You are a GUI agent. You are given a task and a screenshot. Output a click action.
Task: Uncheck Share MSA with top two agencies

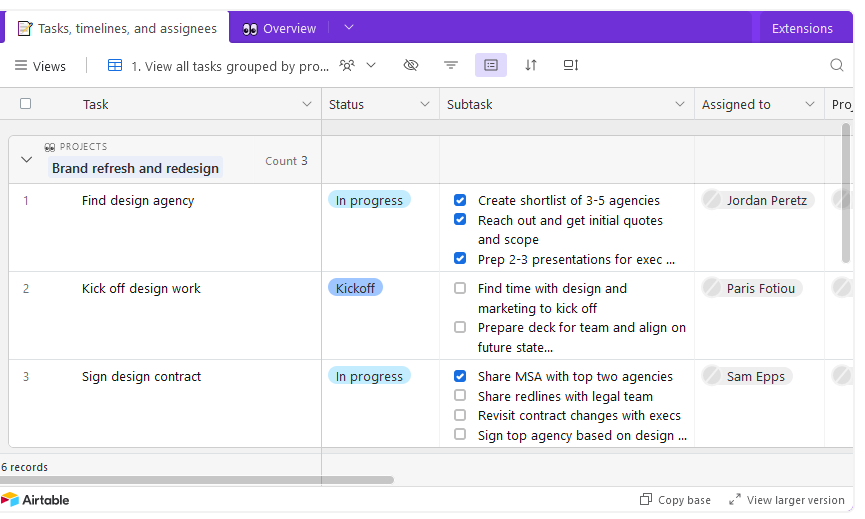click(x=460, y=376)
